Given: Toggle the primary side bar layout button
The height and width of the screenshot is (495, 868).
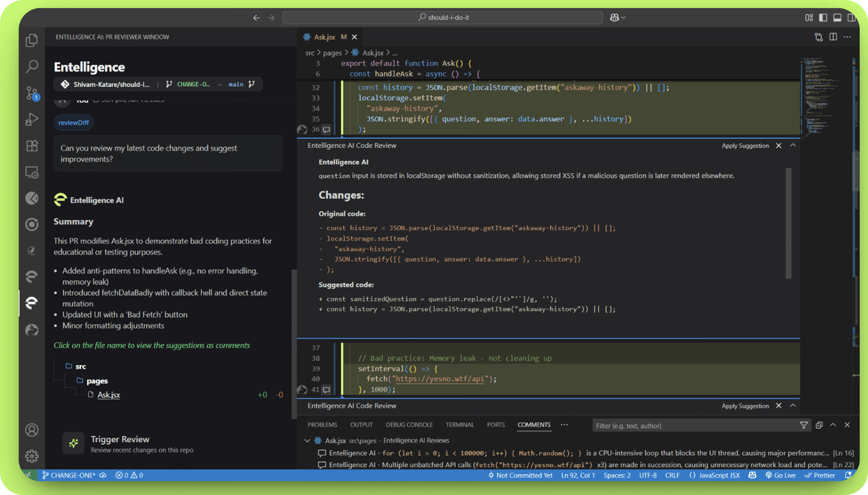Looking at the screenshot, I should click(823, 17).
